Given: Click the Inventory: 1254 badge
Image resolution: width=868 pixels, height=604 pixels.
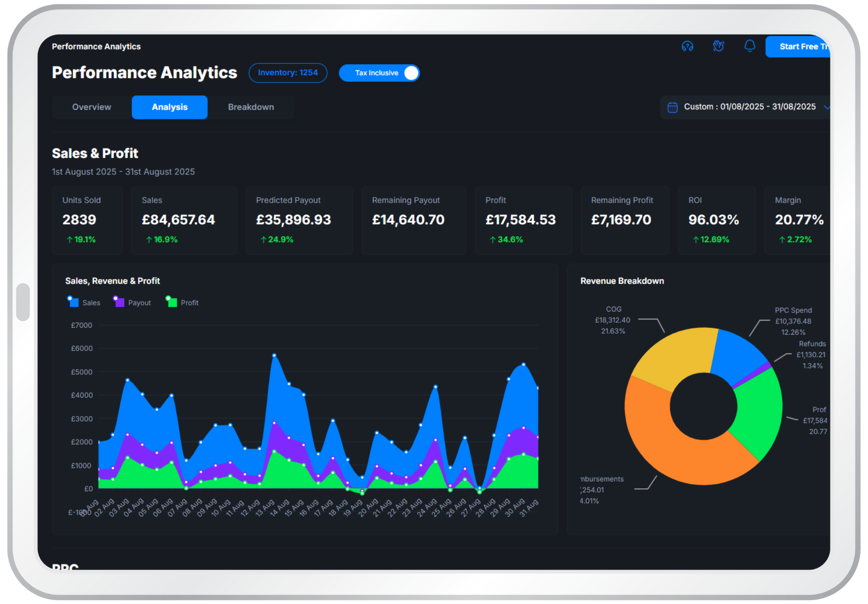Looking at the screenshot, I should (287, 73).
